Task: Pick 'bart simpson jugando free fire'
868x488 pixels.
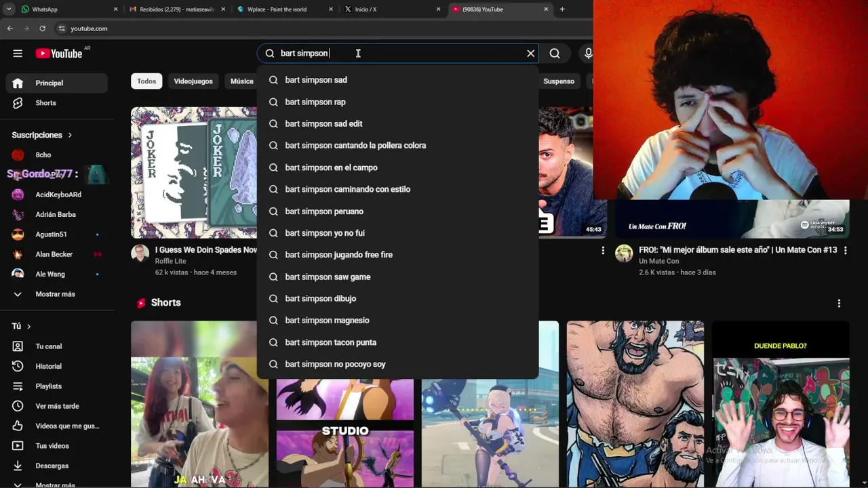Action: pyautogui.click(x=397, y=255)
